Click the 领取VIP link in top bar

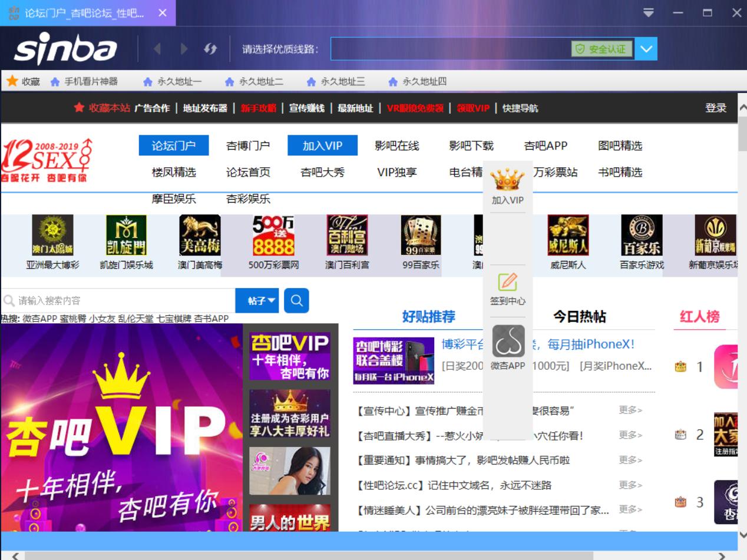[473, 108]
